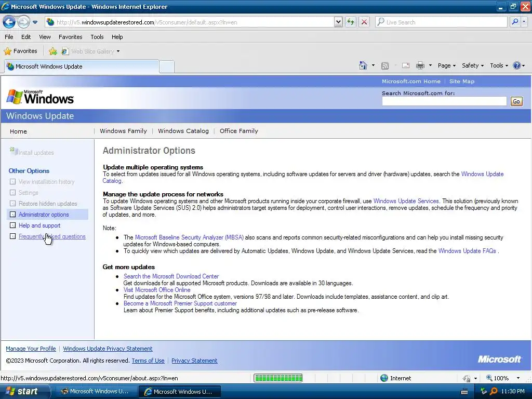532x399 pixels.
Task: Open the Office Family link
Action: pos(239,131)
